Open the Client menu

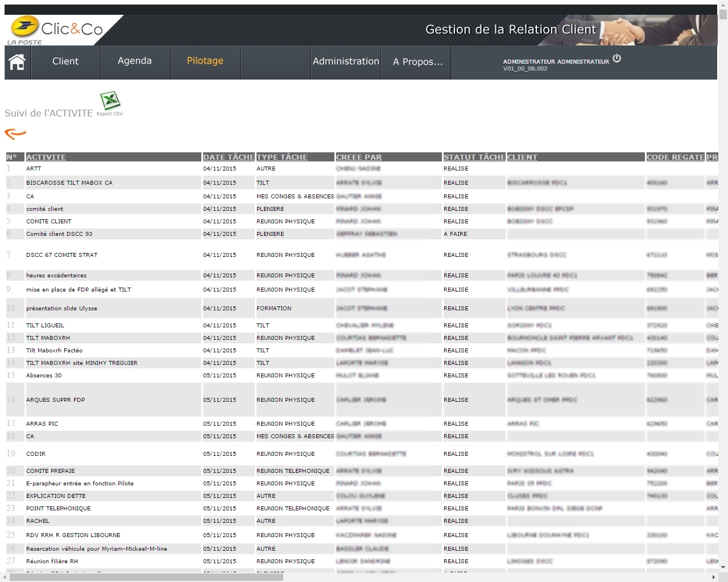pyautogui.click(x=65, y=61)
